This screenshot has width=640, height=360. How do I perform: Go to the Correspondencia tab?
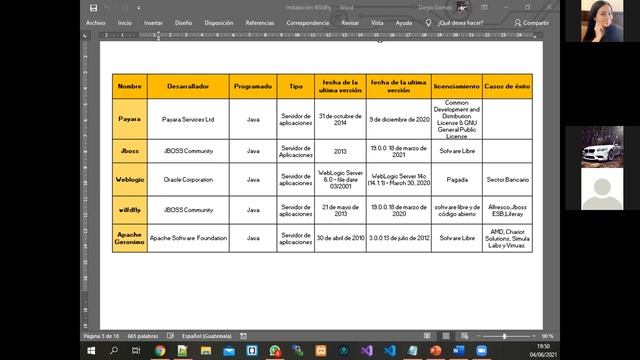click(x=308, y=23)
